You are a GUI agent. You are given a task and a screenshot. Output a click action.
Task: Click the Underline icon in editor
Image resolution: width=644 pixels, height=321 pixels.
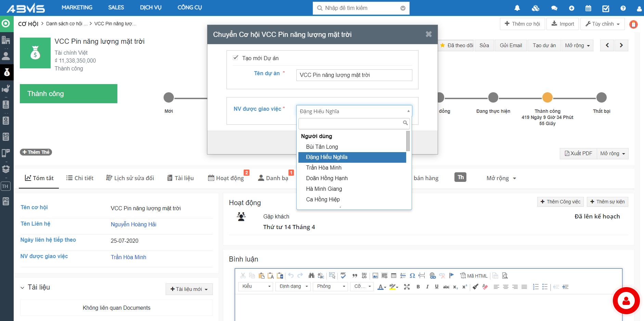[x=437, y=287]
